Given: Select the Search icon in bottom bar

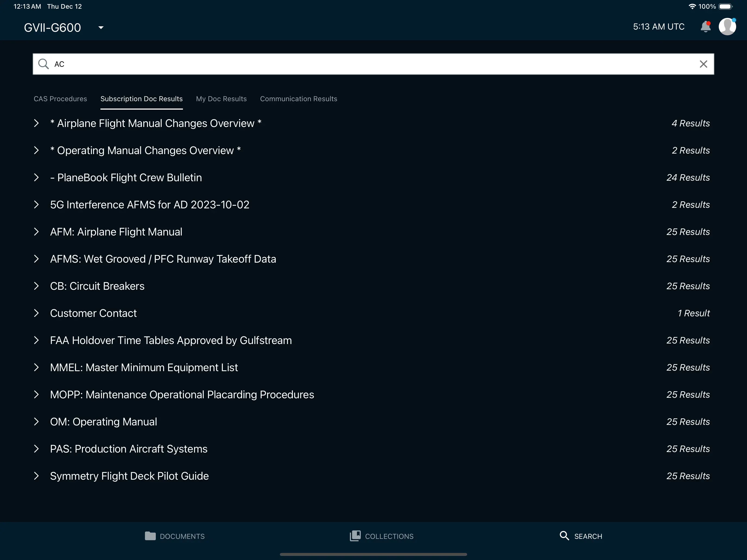Looking at the screenshot, I should [x=564, y=536].
